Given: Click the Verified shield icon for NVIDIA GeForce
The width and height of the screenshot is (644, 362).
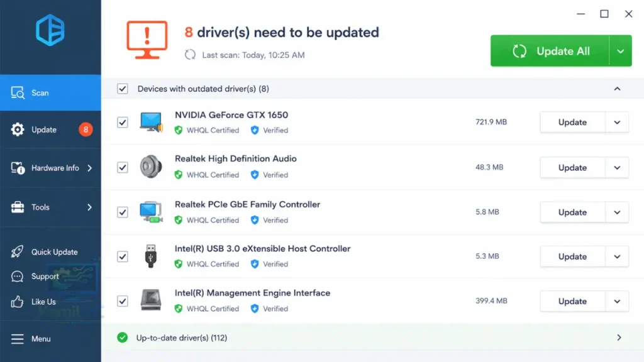Looking at the screenshot, I should pos(255,130).
